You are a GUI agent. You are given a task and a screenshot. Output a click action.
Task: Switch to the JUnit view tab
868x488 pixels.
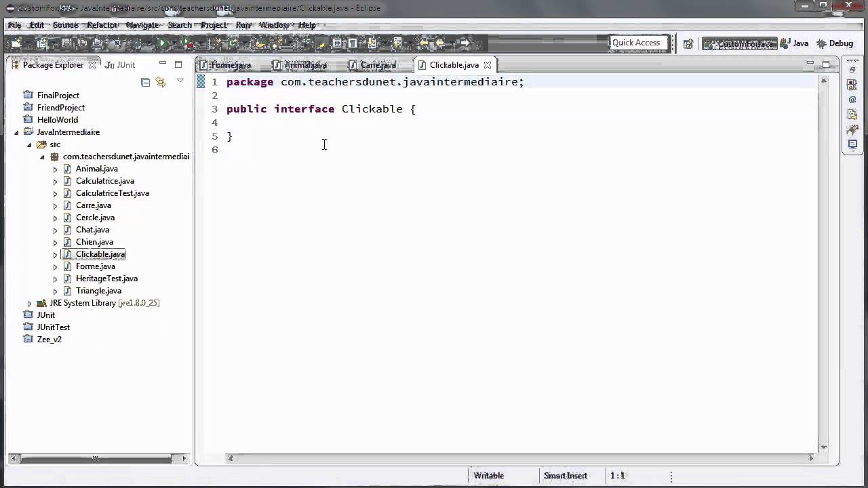(121, 65)
